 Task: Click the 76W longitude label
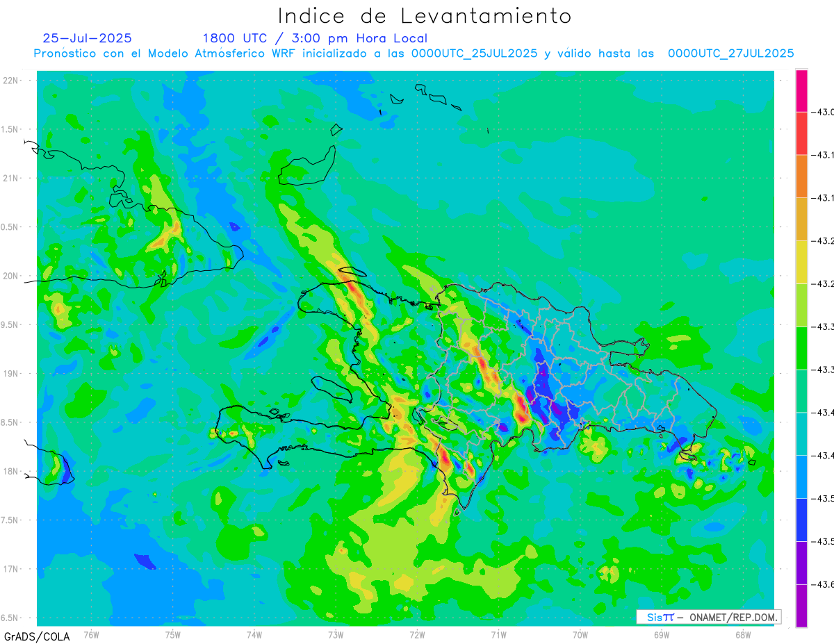click(x=91, y=634)
